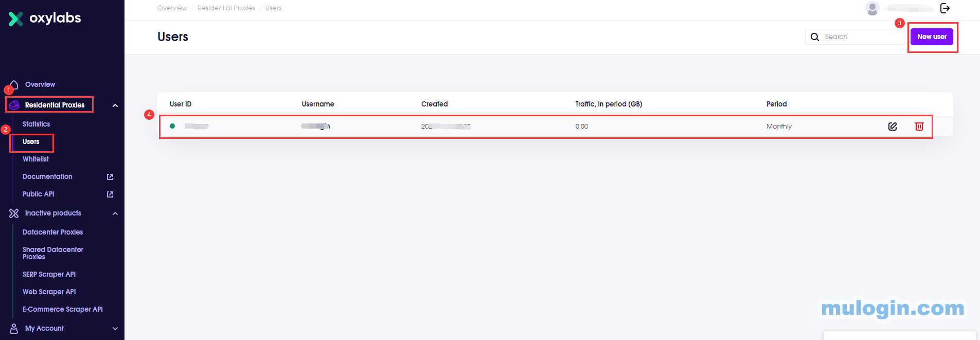Expand the My Account section chevron
Viewport: 980px width, 340px height.
pos(115,329)
